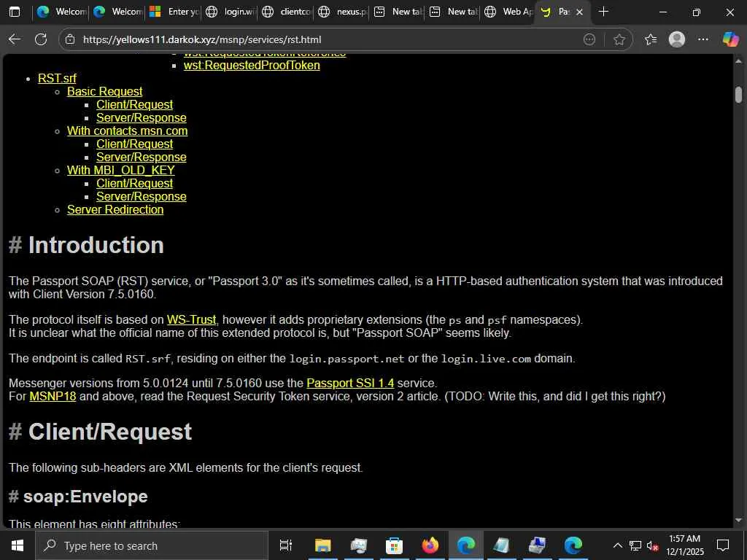
Task: Jump to With MBI_OLD_KEY section
Action: tap(121, 171)
